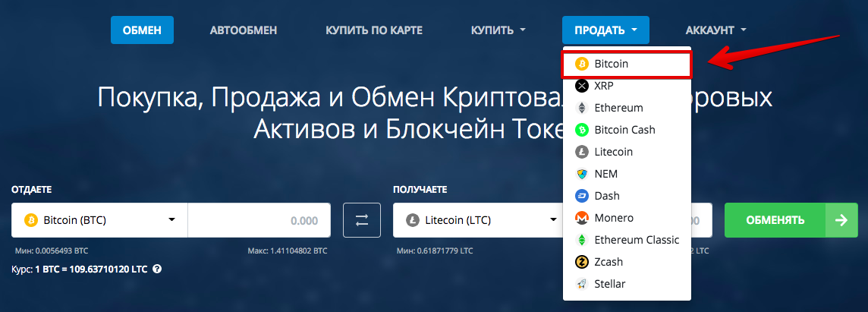This screenshot has width=868, height=312.
Task: Click the Litecoin icon in ПОЛУЧАЕТЕ selector
Action: point(413,220)
